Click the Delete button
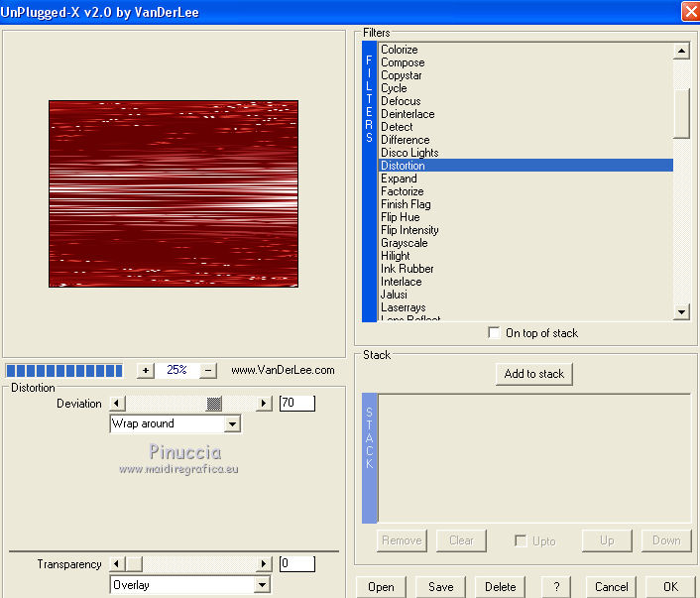 (x=500, y=587)
